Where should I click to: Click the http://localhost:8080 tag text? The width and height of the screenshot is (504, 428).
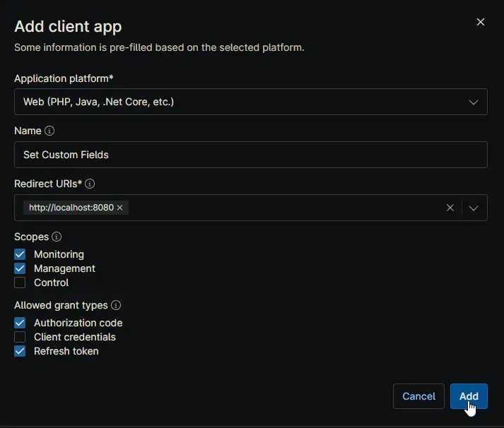pos(71,208)
